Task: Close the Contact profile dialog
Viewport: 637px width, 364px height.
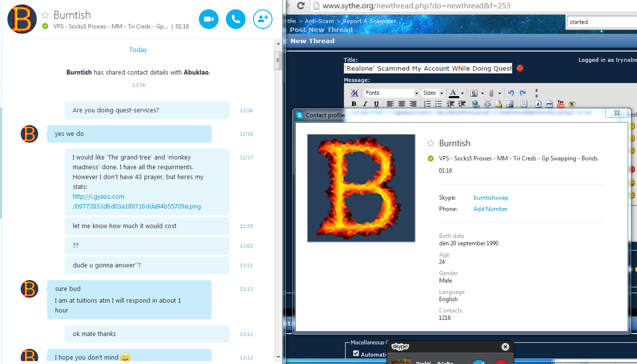Action: [x=616, y=113]
